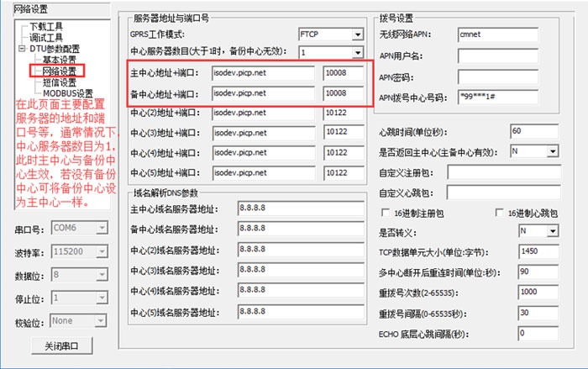This screenshot has width=588, height=369.
Task: Open 基本设置 tree item
Action: click(x=59, y=60)
